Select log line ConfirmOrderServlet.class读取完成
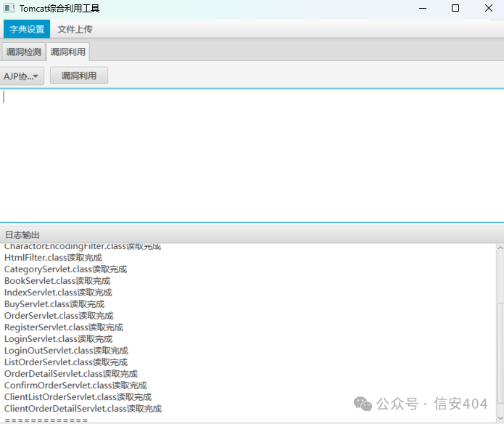The image size is (504, 424). [x=75, y=385]
